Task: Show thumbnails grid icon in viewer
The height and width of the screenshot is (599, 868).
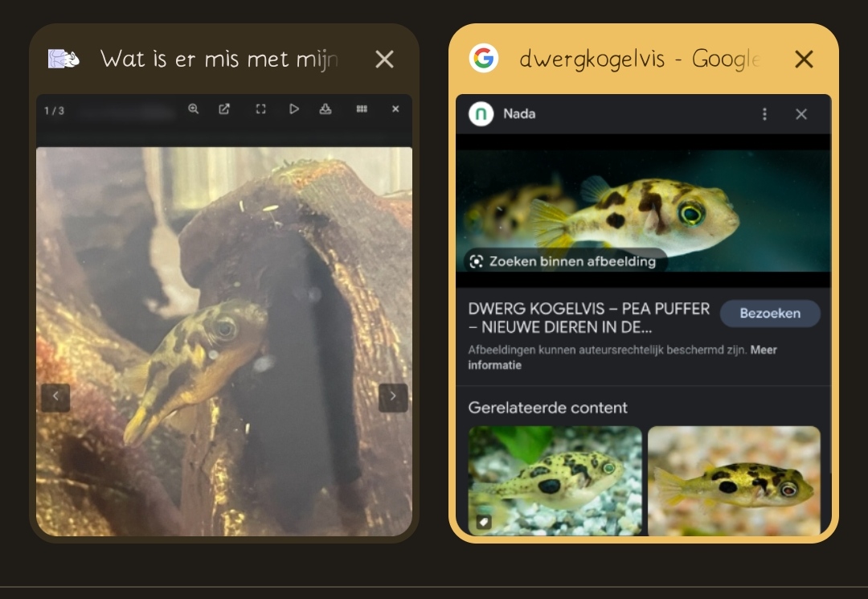Action: [362, 109]
